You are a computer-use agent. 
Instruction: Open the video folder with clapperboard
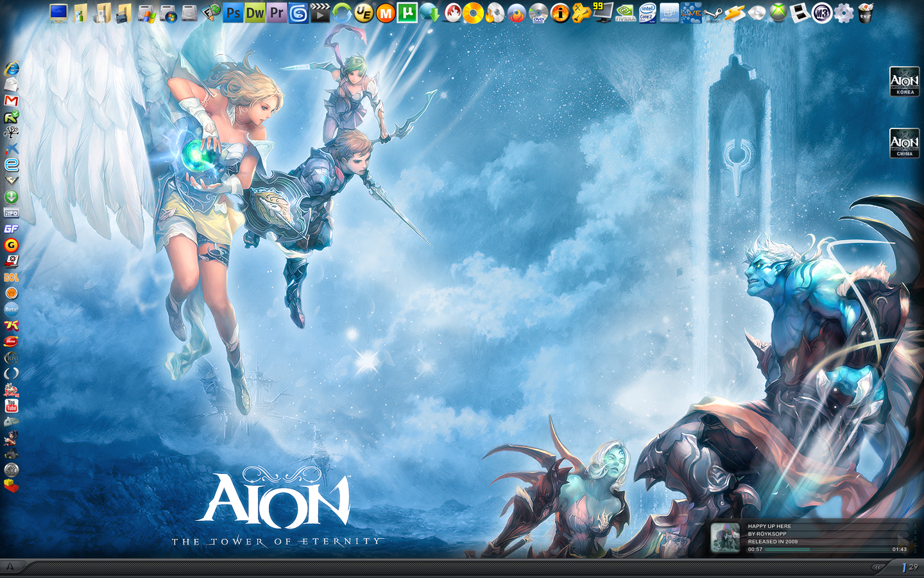click(x=124, y=13)
